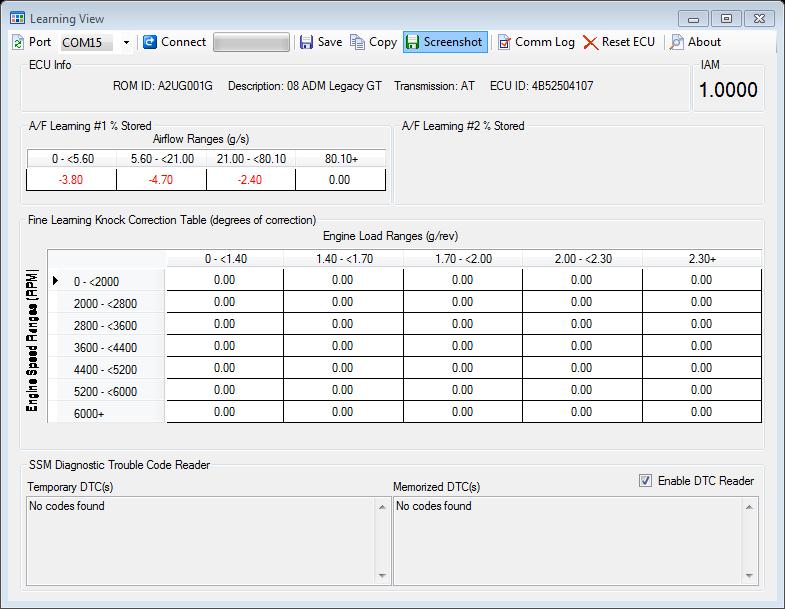Expand the COM15 port dropdown arrow
Image resolution: width=785 pixels, height=609 pixels.
(126, 42)
